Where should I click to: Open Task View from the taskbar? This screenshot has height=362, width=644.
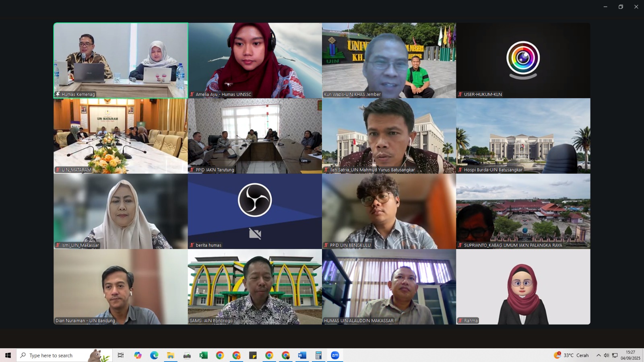click(x=120, y=355)
